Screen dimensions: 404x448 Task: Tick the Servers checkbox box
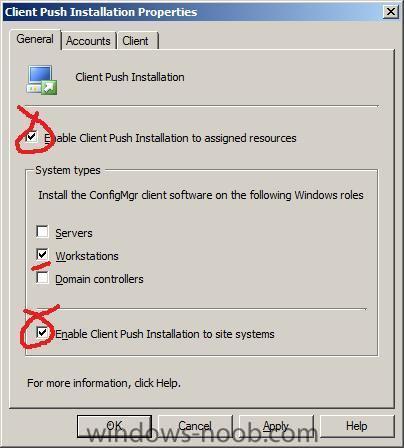[42, 231]
